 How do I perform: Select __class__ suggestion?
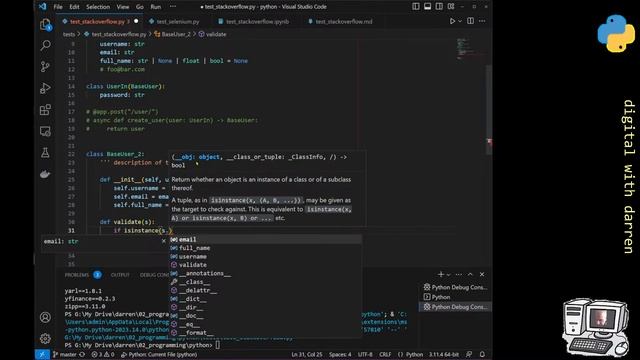pyautogui.click(x=265, y=282)
